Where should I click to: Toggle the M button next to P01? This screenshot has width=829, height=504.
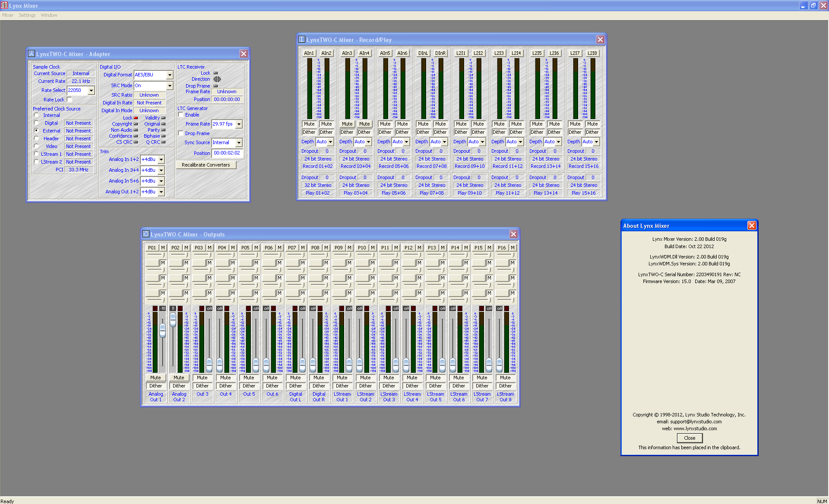pyautogui.click(x=163, y=248)
